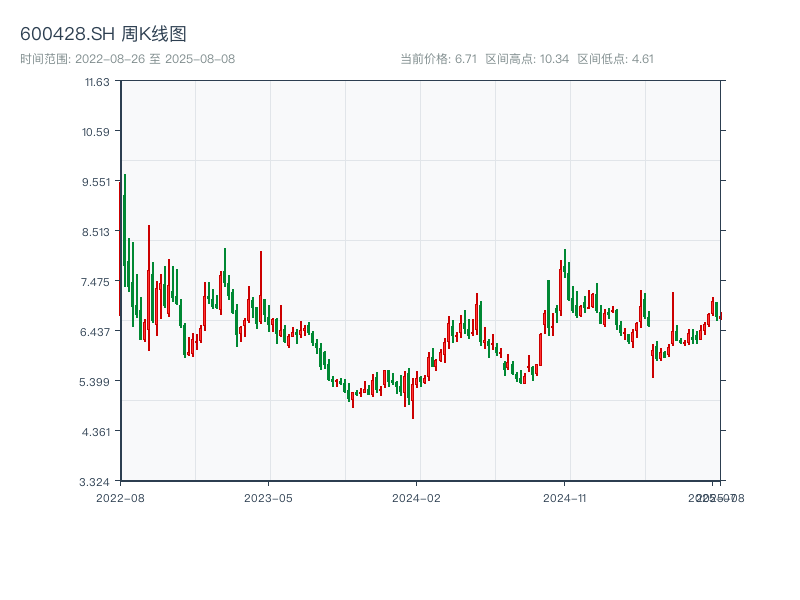Click the 11.63 y-axis top value

[97, 81]
